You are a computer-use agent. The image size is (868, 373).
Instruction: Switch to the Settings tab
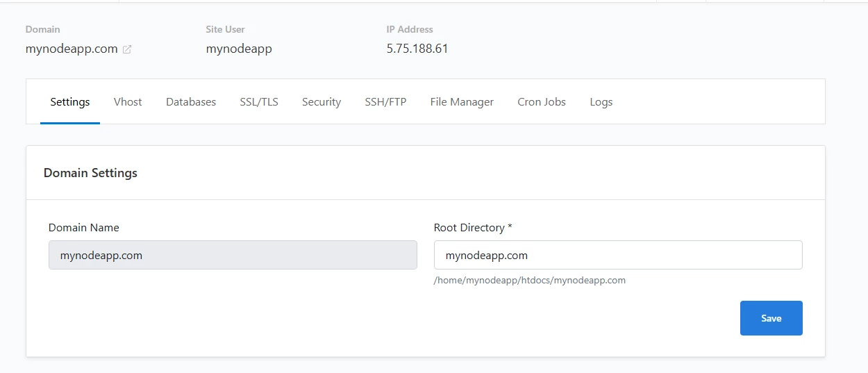(70, 101)
